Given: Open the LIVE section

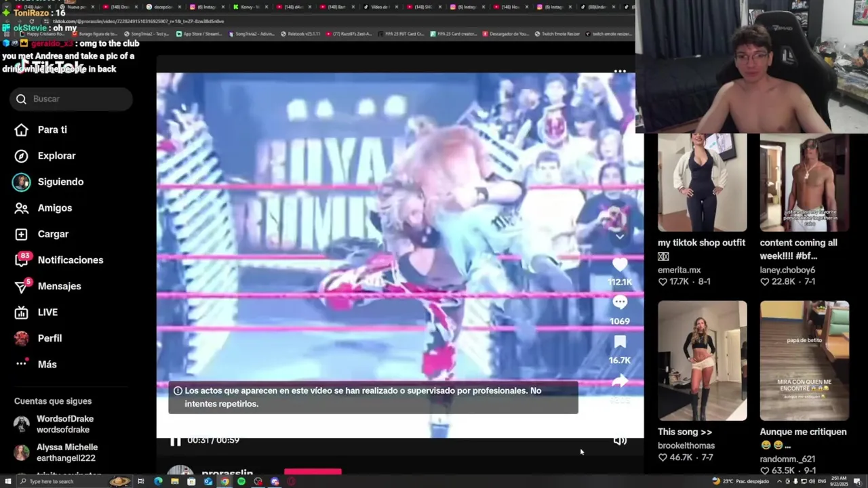Looking at the screenshot, I should (x=36, y=312).
